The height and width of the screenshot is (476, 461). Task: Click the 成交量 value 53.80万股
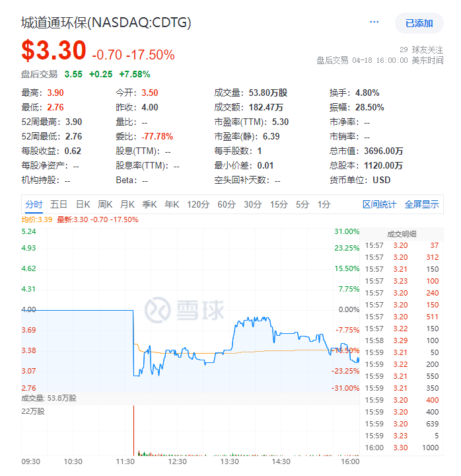pos(267,93)
